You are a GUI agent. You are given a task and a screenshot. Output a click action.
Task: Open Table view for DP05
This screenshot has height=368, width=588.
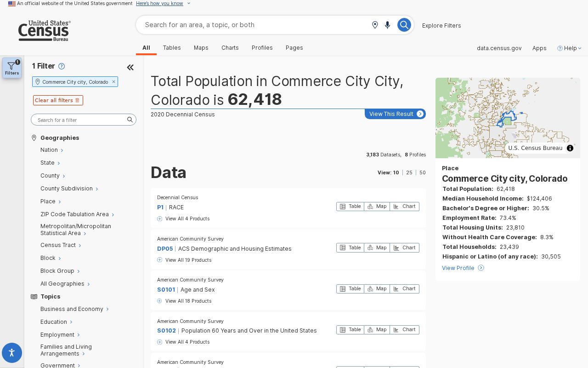351,247
